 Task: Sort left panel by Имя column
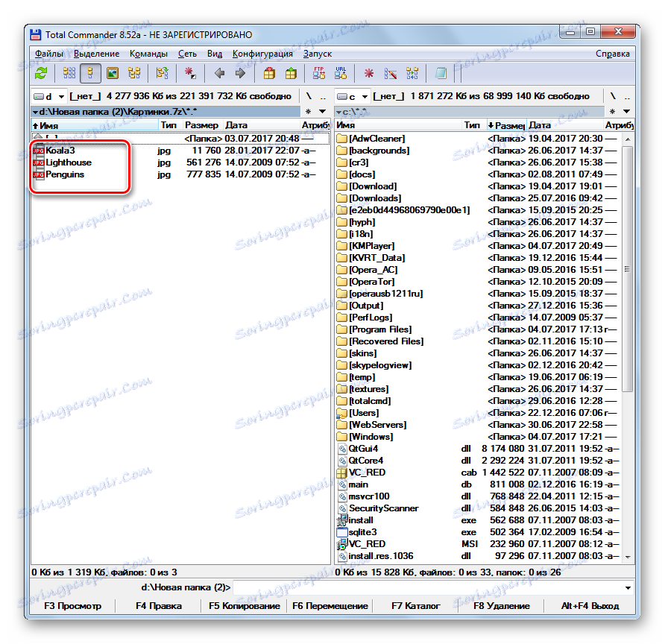tap(95, 125)
